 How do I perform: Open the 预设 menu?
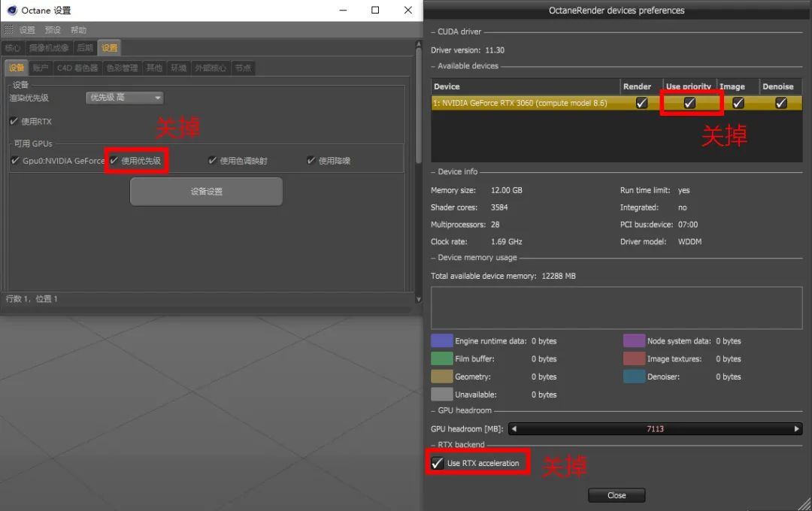click(x=53, y=30)
